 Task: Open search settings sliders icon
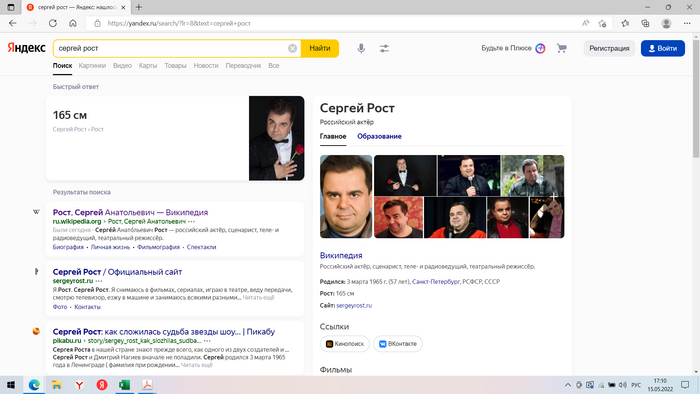pos(384,48)
